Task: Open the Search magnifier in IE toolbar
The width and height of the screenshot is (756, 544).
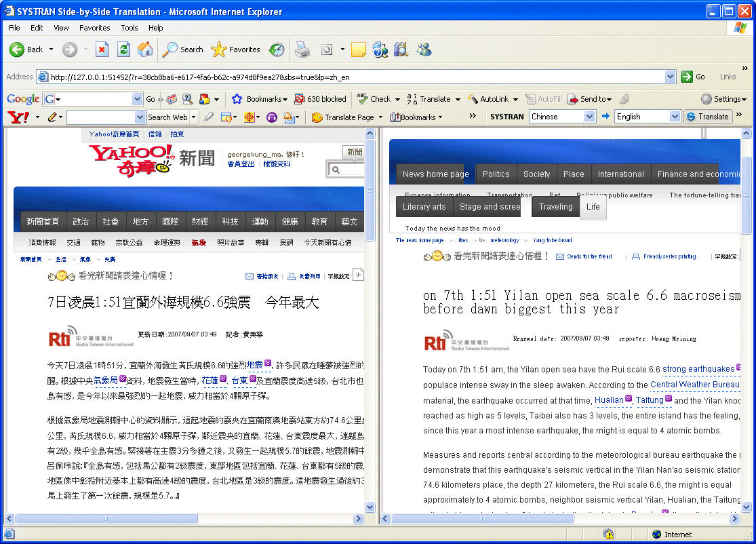Action: click(183, 50)
